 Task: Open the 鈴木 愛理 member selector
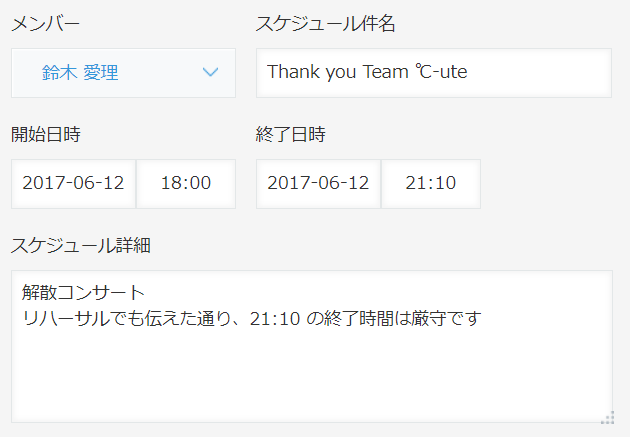point(123,72)
